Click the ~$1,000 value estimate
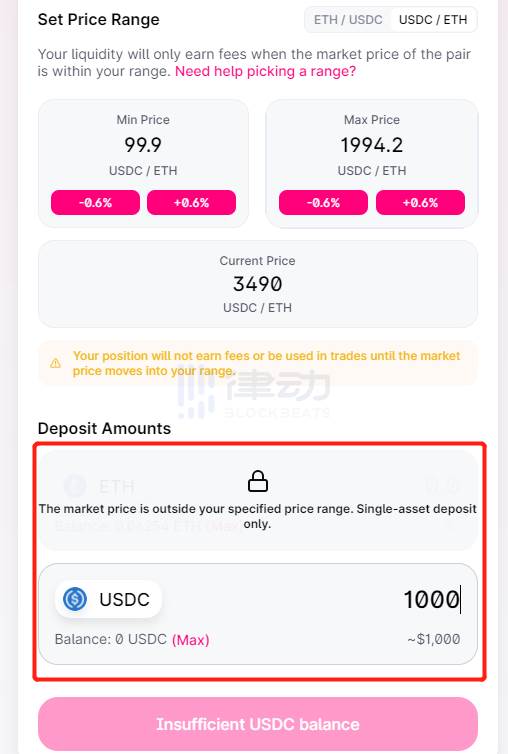The width and height of the screenshot is (508, 754). coord(434,639)
